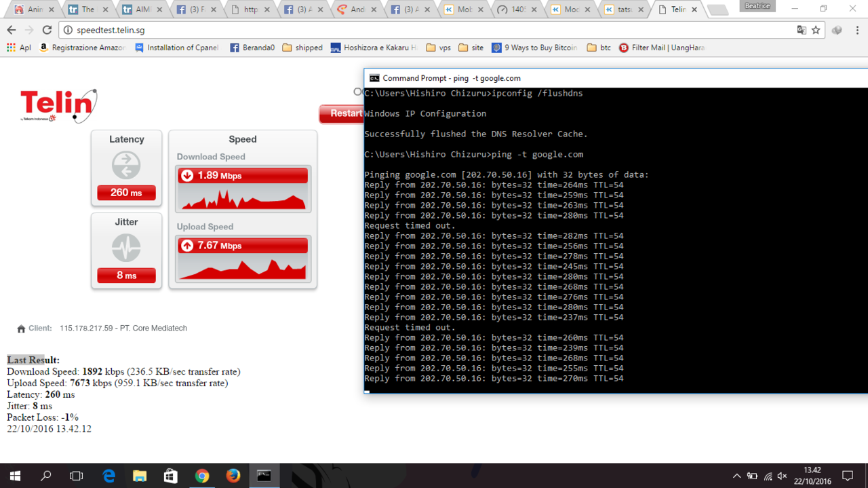Open the Windows Start menu
Image resolution: width=868 pixels, height=488 pixels.
(x=15, y=476)
